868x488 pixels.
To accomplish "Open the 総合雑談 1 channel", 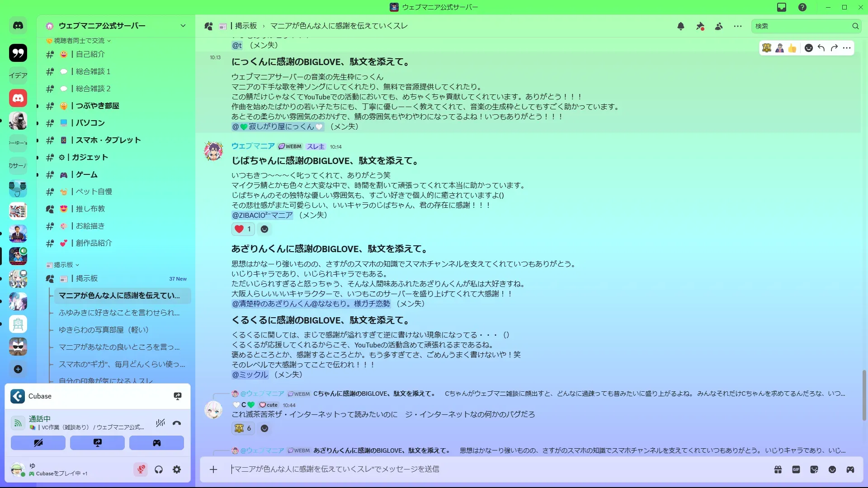I will pyautogui.click(x=93, y=71).
